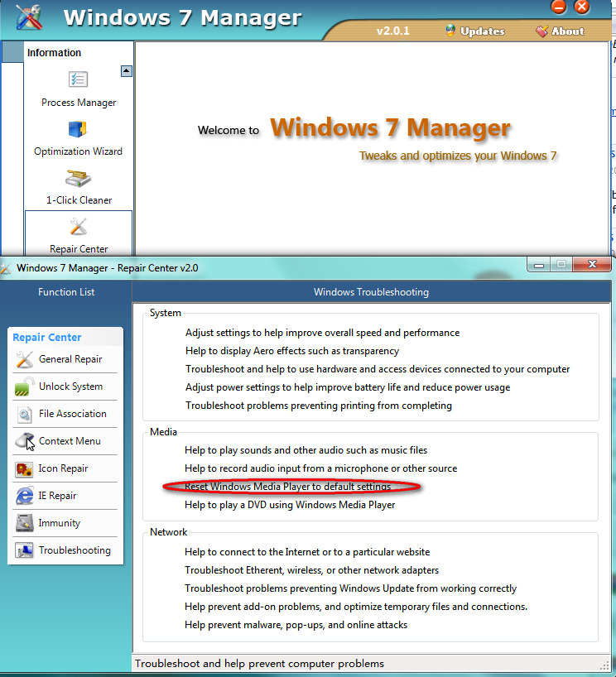The image size is (616, 677).
Task: Click the Repair Center heading in function list
Action: point(46,337)
